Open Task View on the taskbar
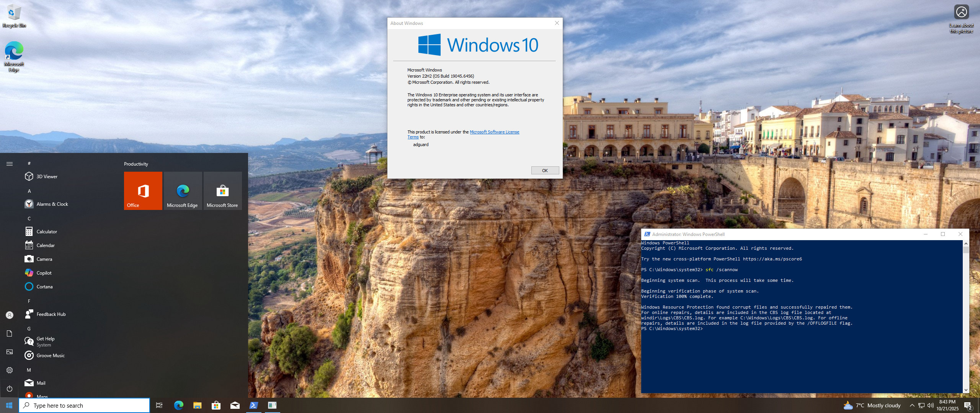Viewport: 980px width, 413px height. (159, 405)
